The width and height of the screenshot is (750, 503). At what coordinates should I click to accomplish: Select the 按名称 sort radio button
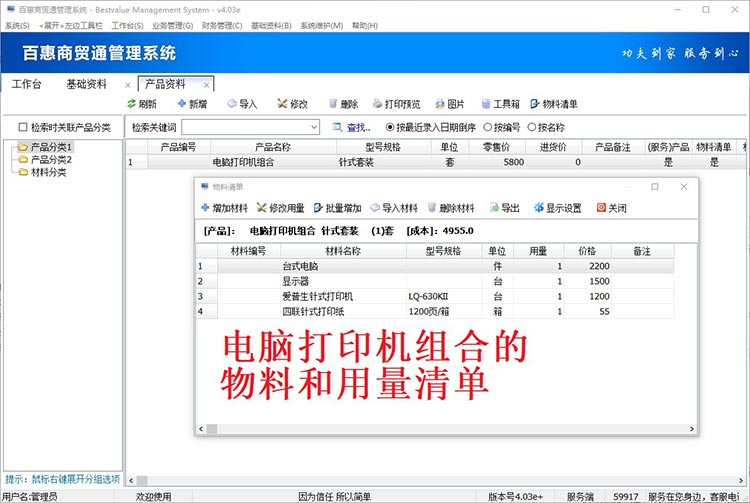[x=531, y=127]
